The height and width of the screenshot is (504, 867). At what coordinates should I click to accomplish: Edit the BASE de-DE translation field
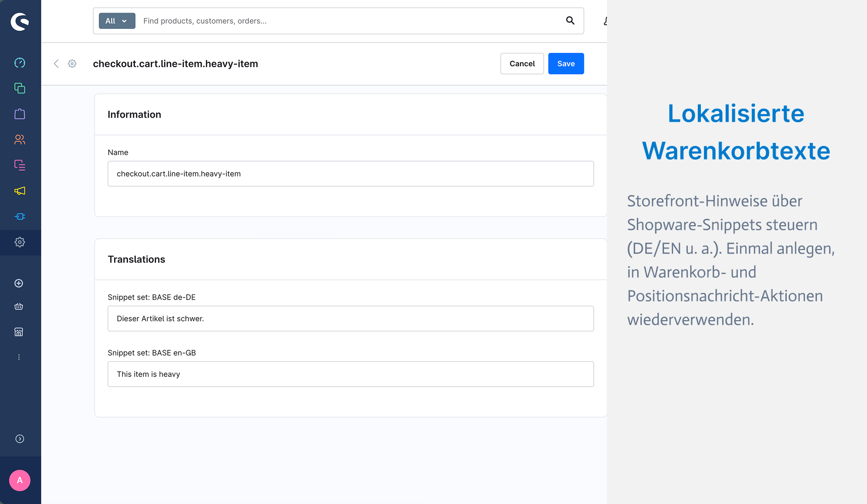coord(350,319)
